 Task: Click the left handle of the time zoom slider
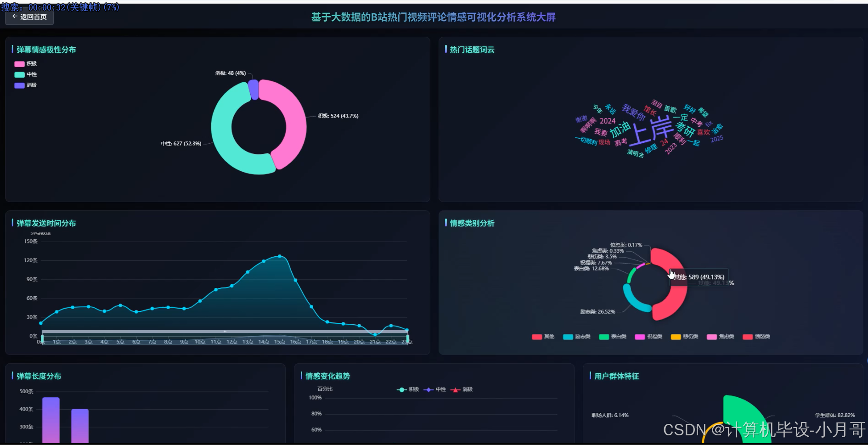click(x=42, y=338)
